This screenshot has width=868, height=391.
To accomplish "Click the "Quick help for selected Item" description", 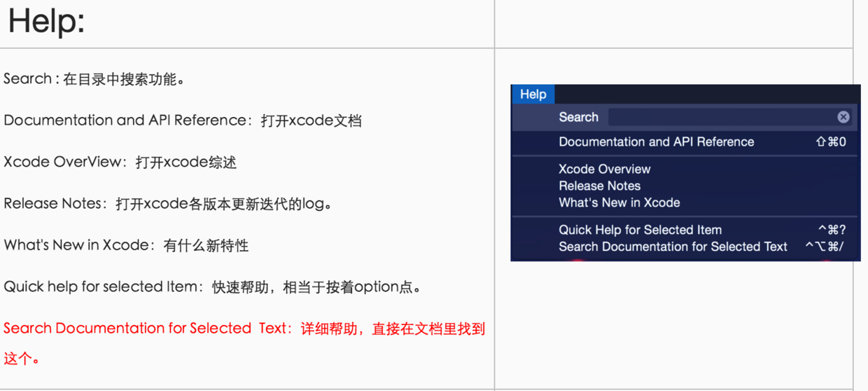I will click(x=213, y=287).
